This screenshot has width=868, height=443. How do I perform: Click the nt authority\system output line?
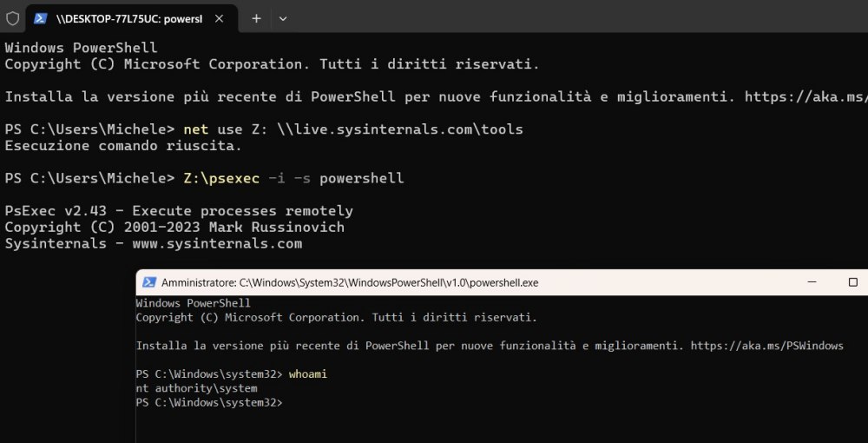coord(196,388)
